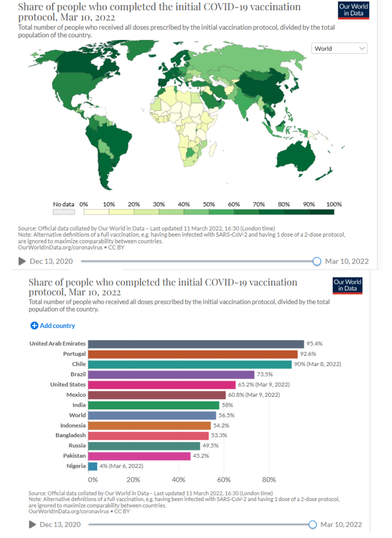Click the Our World in Data logo on map chart
The image size is (392, 538).
354,10
